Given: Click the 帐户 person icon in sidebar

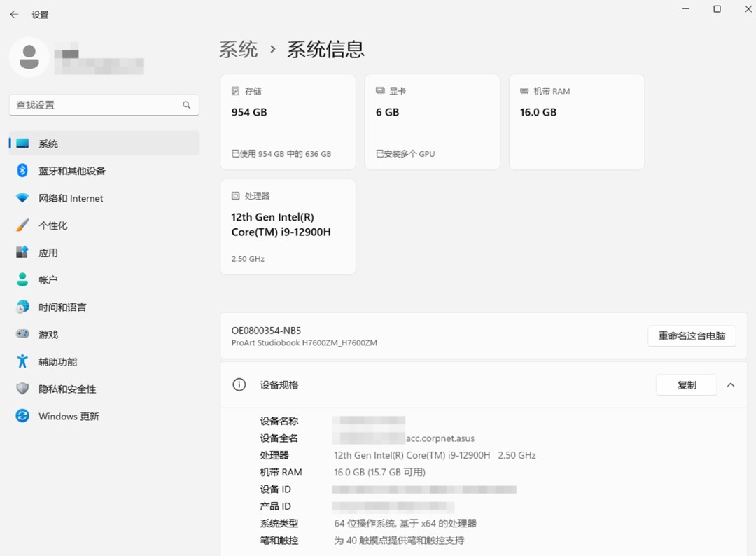Looking at the screenshot, I should 22,279.
